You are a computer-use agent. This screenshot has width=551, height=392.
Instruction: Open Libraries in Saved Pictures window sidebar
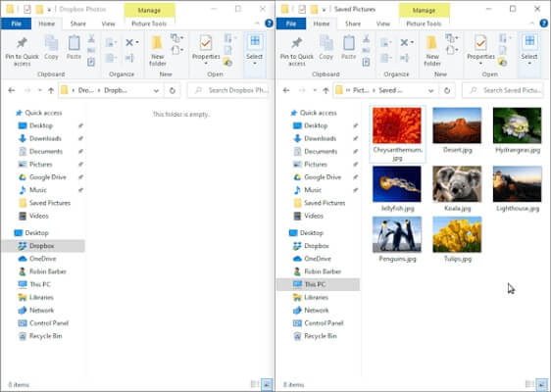click(312, 298)
